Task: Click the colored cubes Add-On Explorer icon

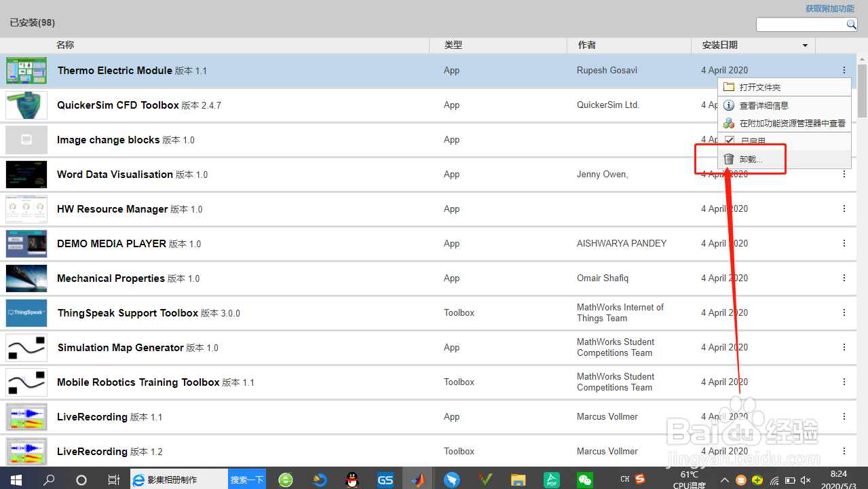Action: (729, 124)
